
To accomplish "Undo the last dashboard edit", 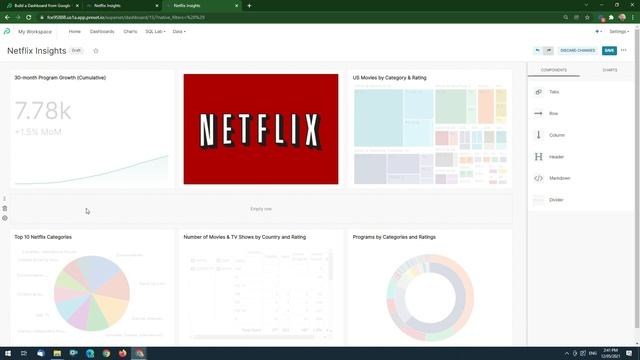I will [538, 51].
